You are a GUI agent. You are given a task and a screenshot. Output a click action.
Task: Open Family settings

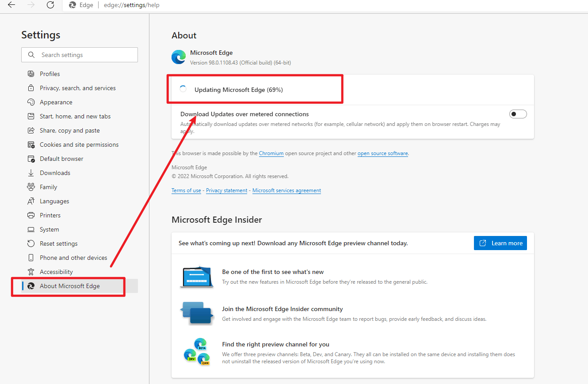49,187
